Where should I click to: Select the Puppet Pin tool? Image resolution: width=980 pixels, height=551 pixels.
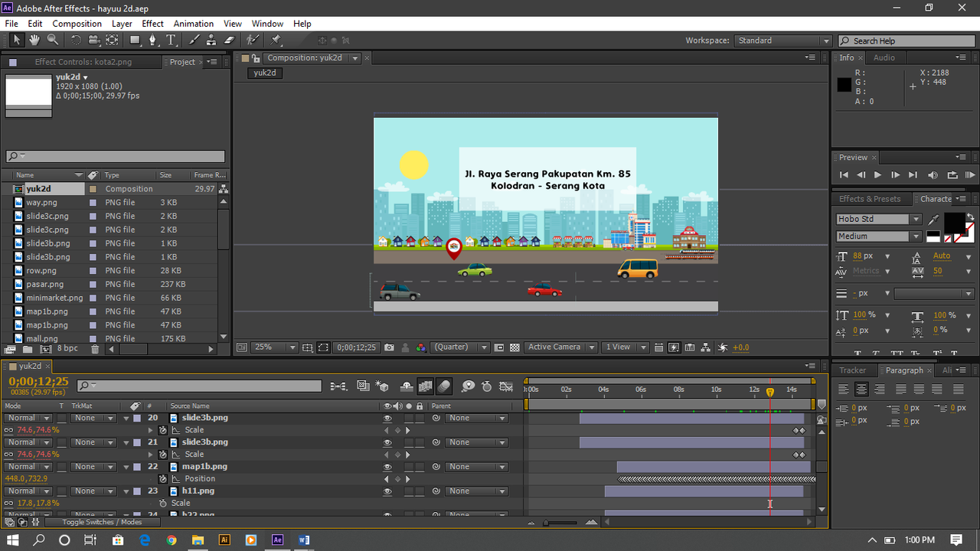[276, 41]
